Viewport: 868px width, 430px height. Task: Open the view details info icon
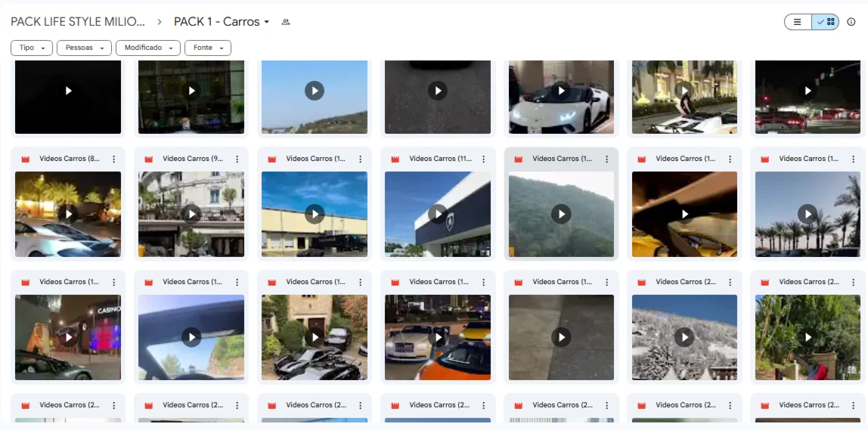851,22
